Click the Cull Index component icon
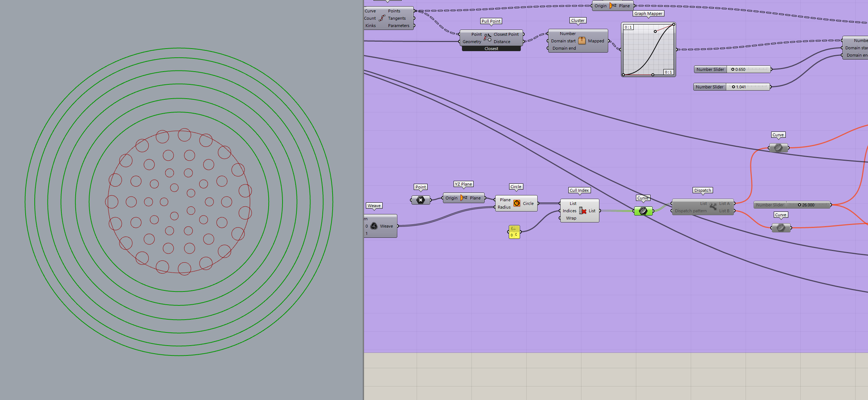Viewport: 868px width, 400px height. (x=583, y=211)
